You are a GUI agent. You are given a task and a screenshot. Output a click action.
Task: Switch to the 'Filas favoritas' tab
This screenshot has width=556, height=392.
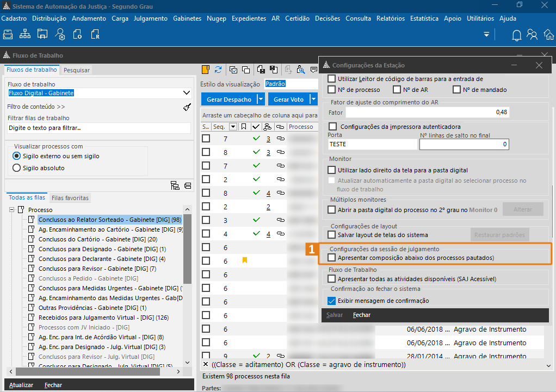pyautogui.click(x=70, y=198)
